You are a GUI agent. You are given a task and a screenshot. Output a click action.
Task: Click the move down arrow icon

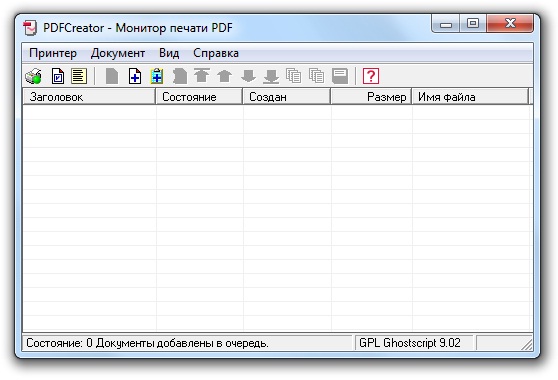[x=248, y=76]
